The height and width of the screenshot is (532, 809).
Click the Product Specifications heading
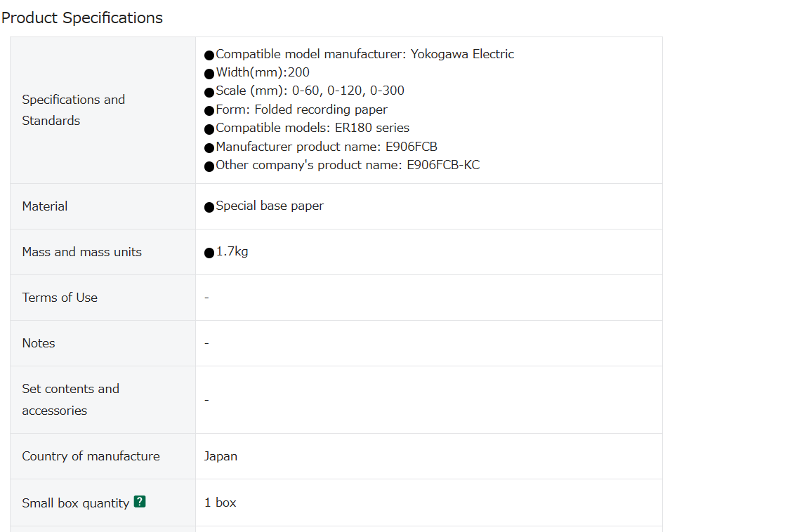[x=82, y=18]
